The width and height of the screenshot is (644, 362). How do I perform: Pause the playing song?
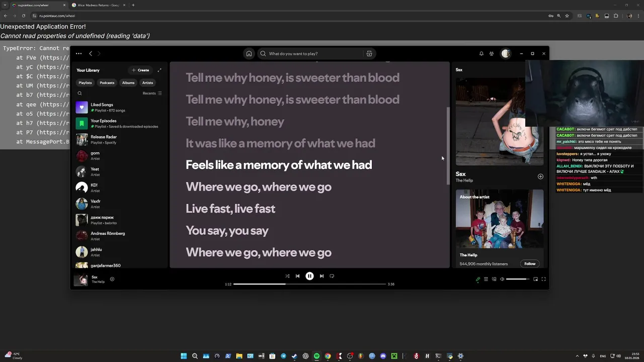309,276
